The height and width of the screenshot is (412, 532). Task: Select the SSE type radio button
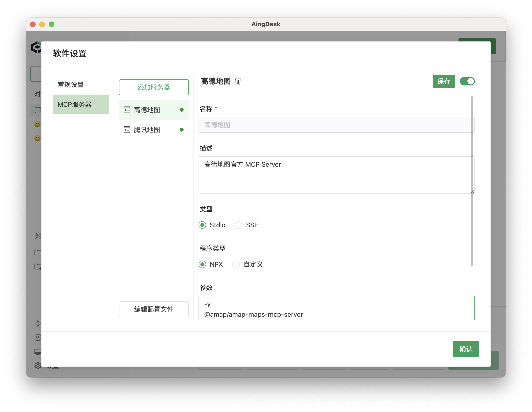click(x=238, y=225)
